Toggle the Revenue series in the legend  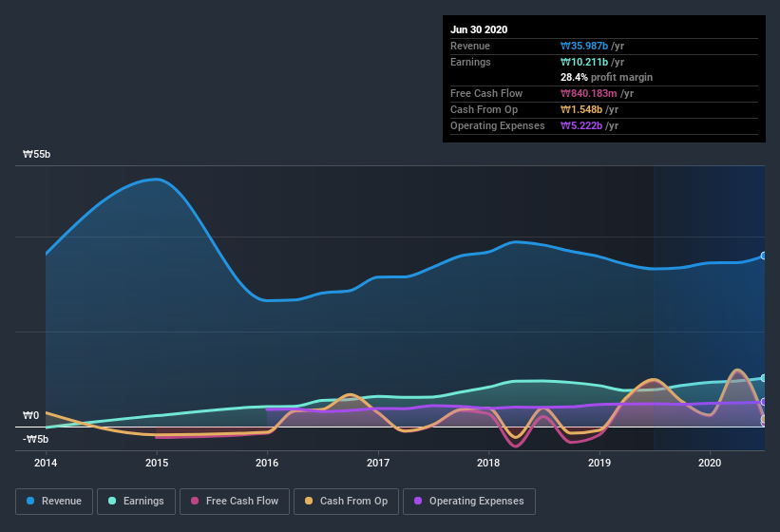54,502
